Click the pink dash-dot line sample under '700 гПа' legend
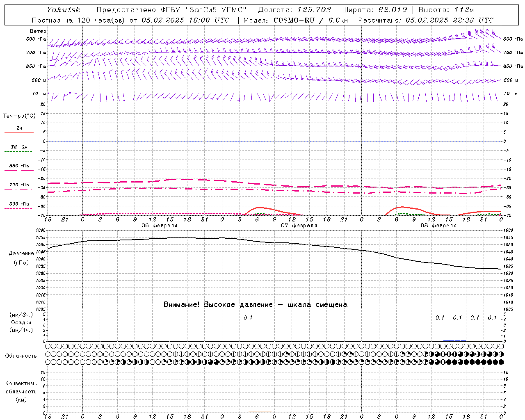525x420 pixels. click(18, 189)
